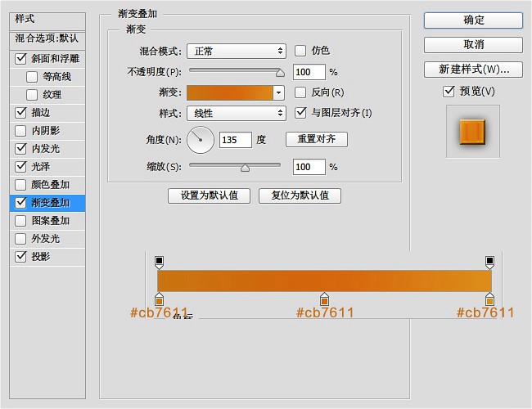This screenshot has height=409, width=532.
Task: Select the 光泽 style row
Action: (x=47, y=167)
